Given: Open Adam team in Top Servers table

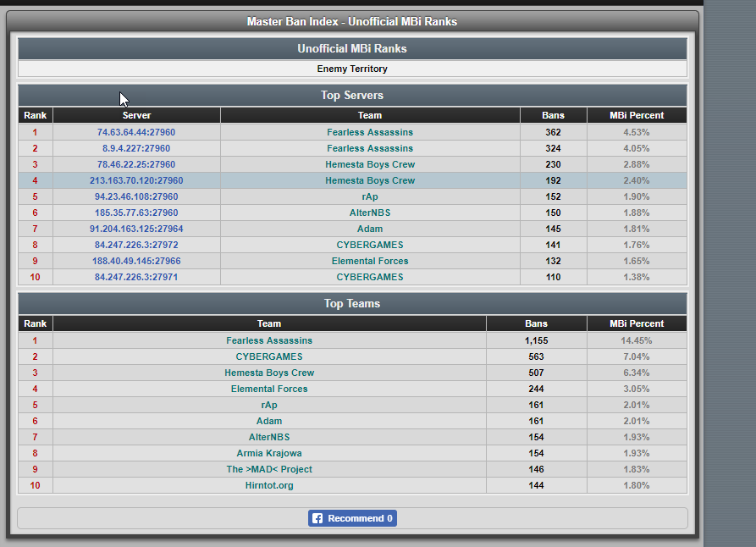Looking at the screenshot, I should (370, 229).
